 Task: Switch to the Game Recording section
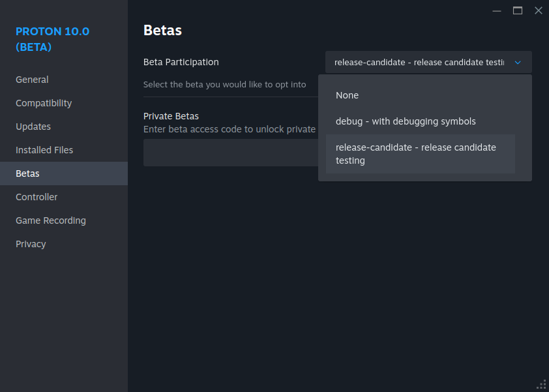[51, 220]
